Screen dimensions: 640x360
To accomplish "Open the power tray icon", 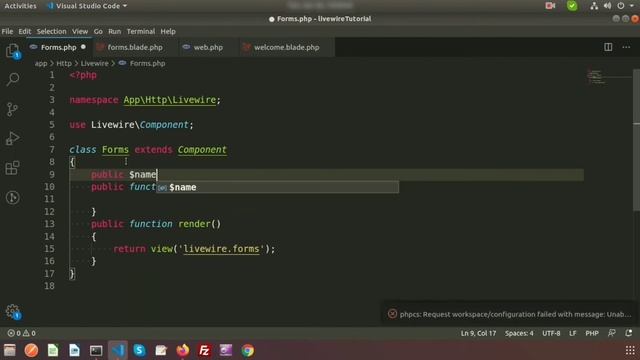I will [x=620, y=6].
